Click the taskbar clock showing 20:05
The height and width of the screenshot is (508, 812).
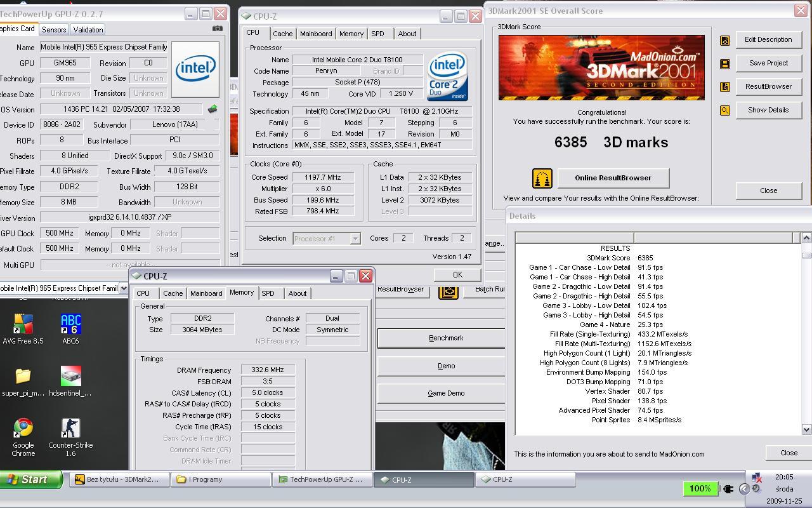click(x=783, y=477)
